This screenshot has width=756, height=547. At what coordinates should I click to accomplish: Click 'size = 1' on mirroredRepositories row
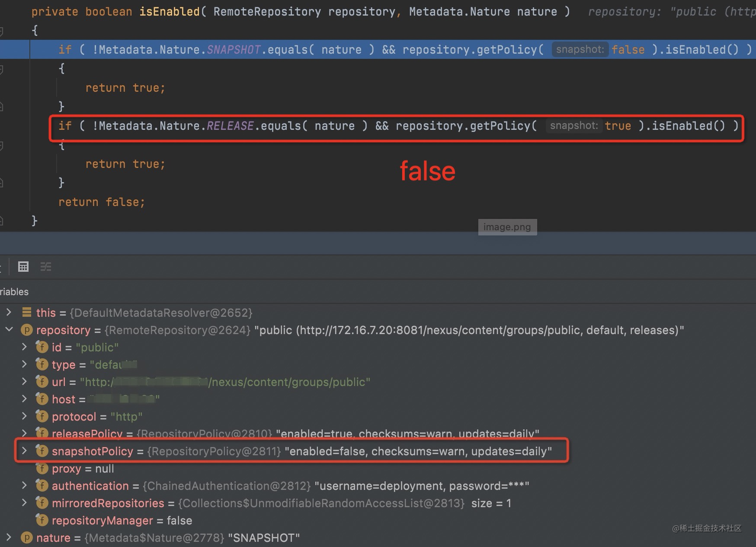coord(491,503)
